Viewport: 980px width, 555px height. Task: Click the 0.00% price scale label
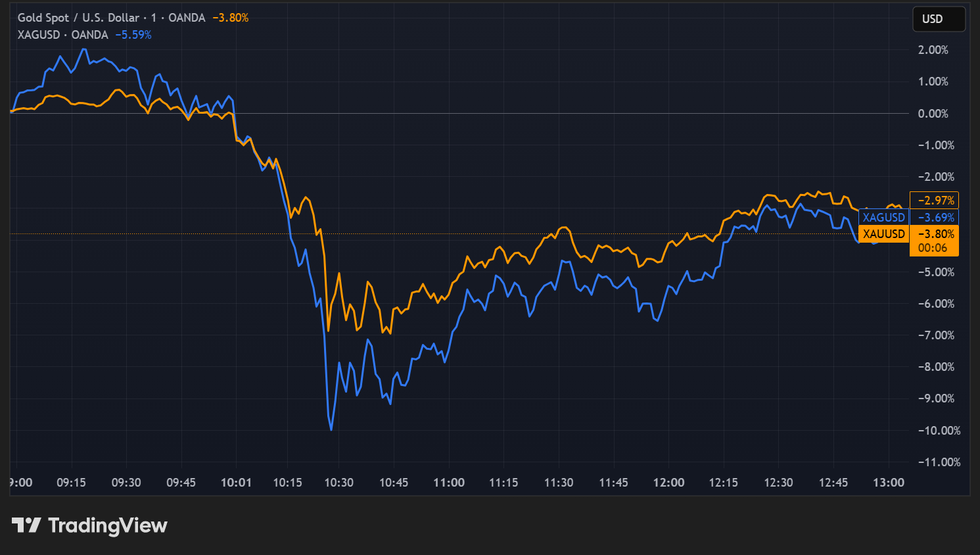point(933,114)
